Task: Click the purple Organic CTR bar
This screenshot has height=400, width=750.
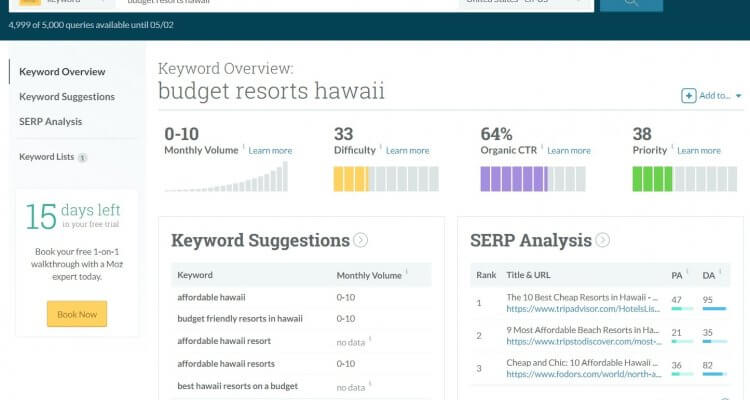Action: 533,179
